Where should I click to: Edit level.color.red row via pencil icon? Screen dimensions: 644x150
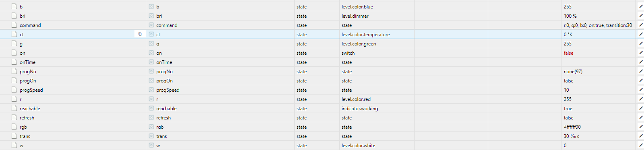coord(641,99)
